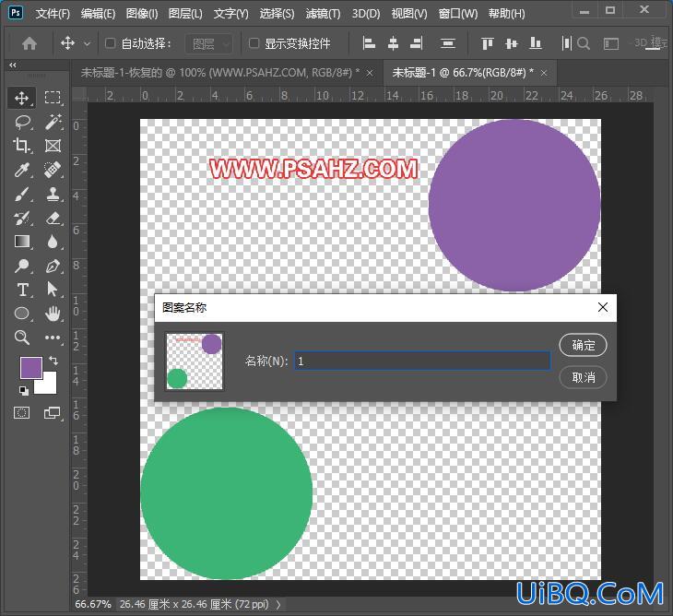This screenshot has height=616, width=673.
Task: Open the workspace switcher icon
Action: pyautogui.click(x=610, y=43)
